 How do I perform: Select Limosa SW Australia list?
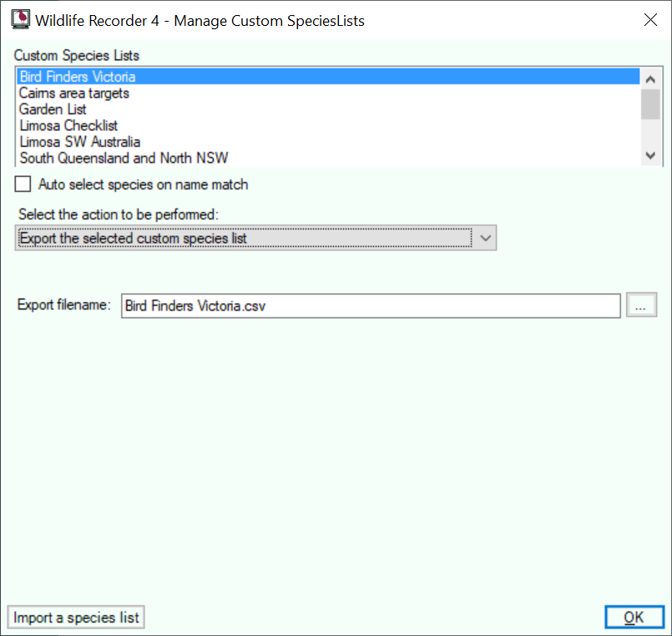tap(328, 142)
